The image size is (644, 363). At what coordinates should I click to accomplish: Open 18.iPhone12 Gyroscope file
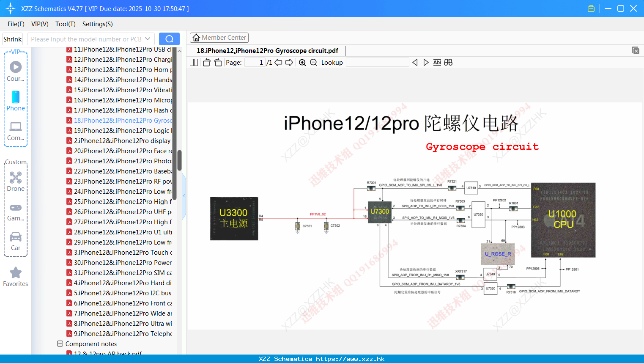[x=119, y=121]
